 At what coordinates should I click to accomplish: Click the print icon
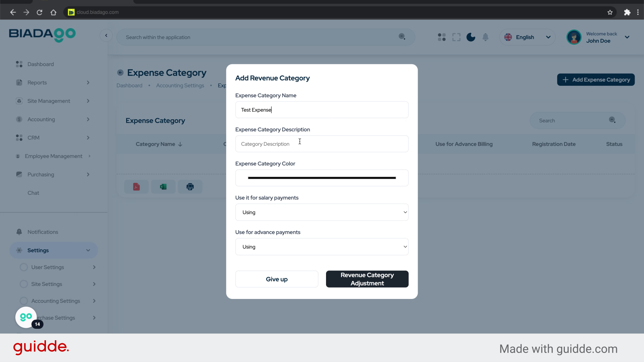[x=190, y=187]
